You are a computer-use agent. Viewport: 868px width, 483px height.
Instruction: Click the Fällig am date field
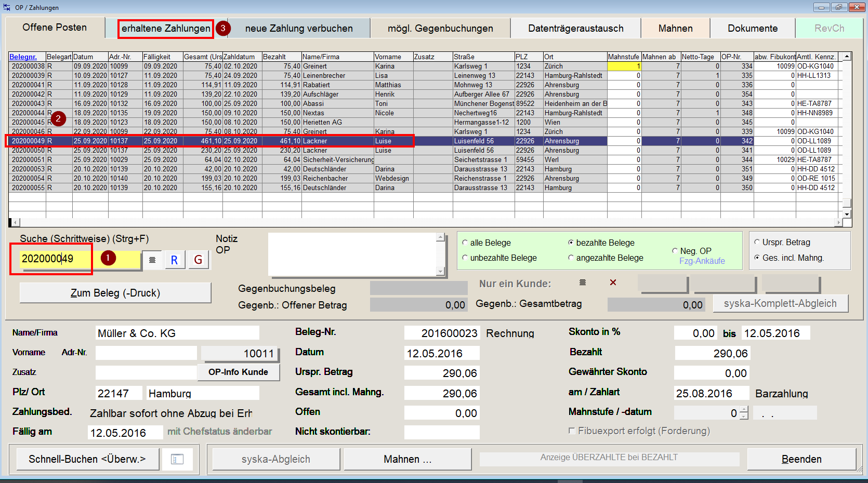[125, 433]
